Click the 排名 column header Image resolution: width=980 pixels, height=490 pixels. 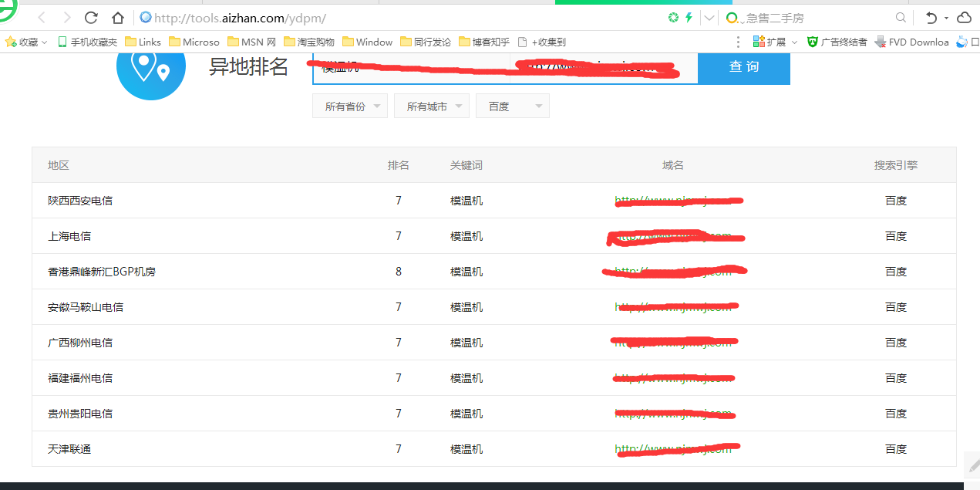[399, 165]
